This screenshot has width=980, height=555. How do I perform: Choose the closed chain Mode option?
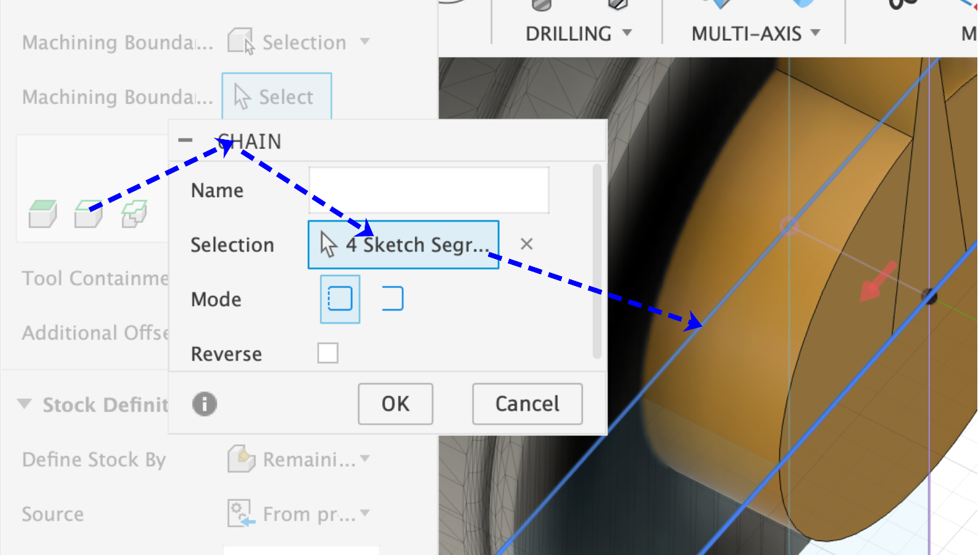[340, 299]
